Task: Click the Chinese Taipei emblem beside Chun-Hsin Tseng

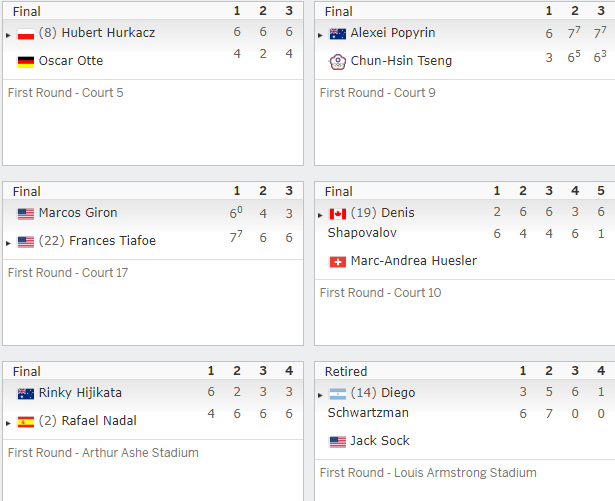Action: pos(338,62)
